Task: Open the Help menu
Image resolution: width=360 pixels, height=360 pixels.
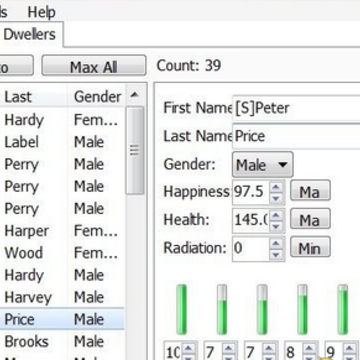Action: pyautogui.click(x=41, y=13)
